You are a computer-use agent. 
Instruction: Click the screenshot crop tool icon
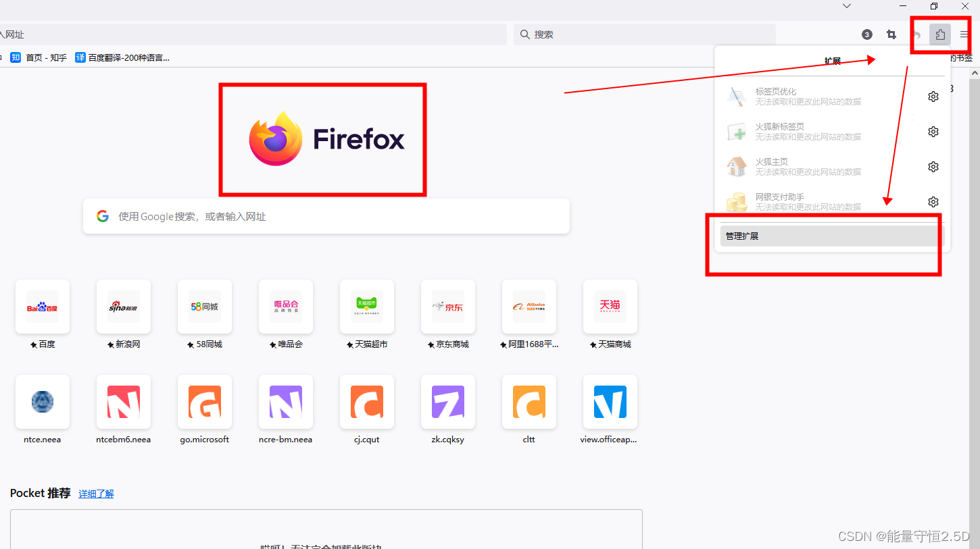891,34
